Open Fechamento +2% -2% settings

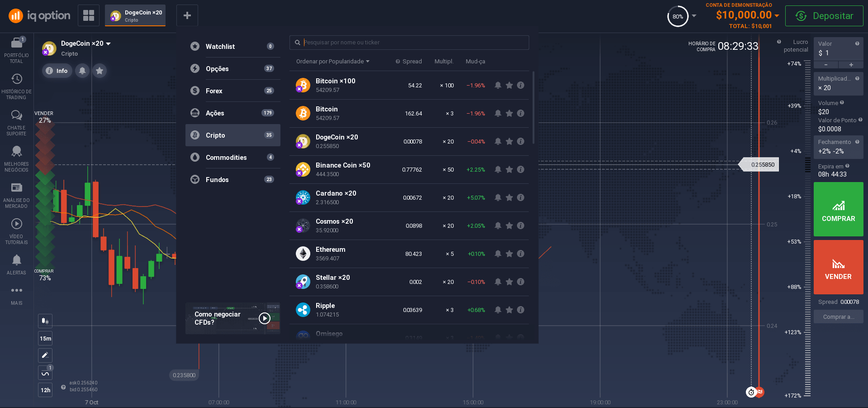click(838, 147)
